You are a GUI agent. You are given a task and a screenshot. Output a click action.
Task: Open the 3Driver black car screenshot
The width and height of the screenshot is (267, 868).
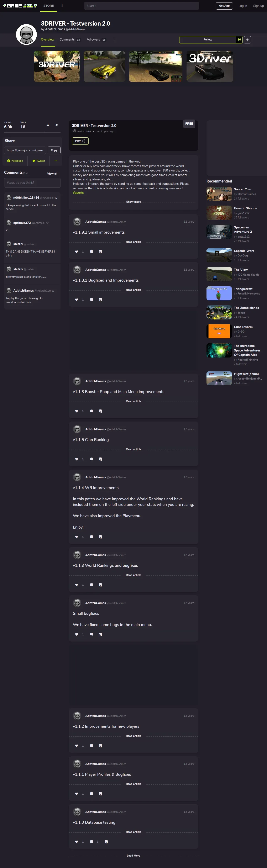[x=210, y=66]
